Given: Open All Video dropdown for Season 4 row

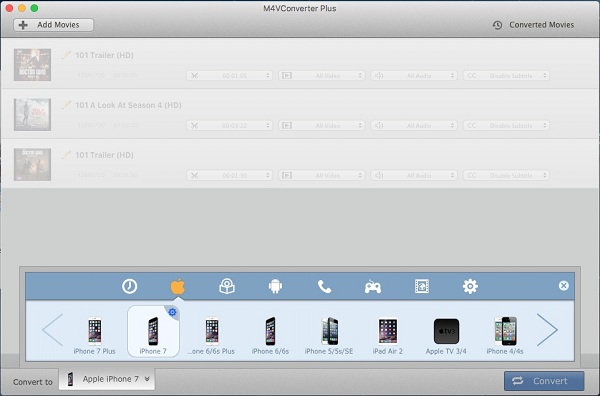Looking at the screenshot, I should pos(322,125).
